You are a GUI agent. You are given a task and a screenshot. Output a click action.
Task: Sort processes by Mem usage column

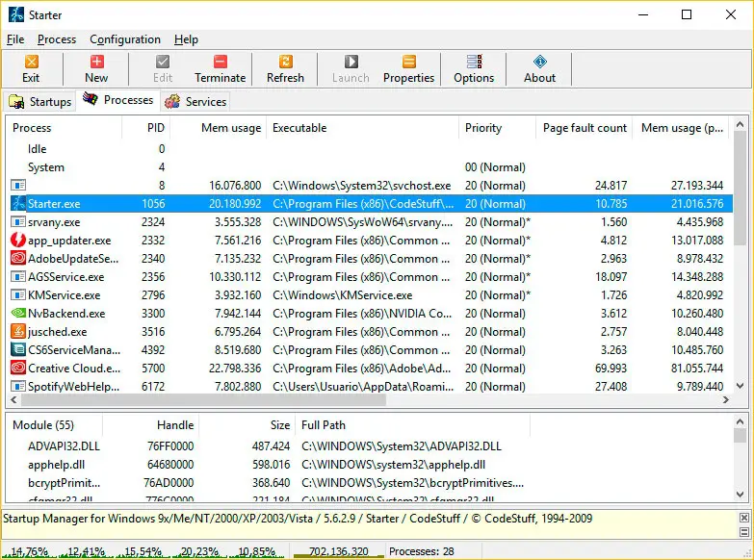pos(230,128)
